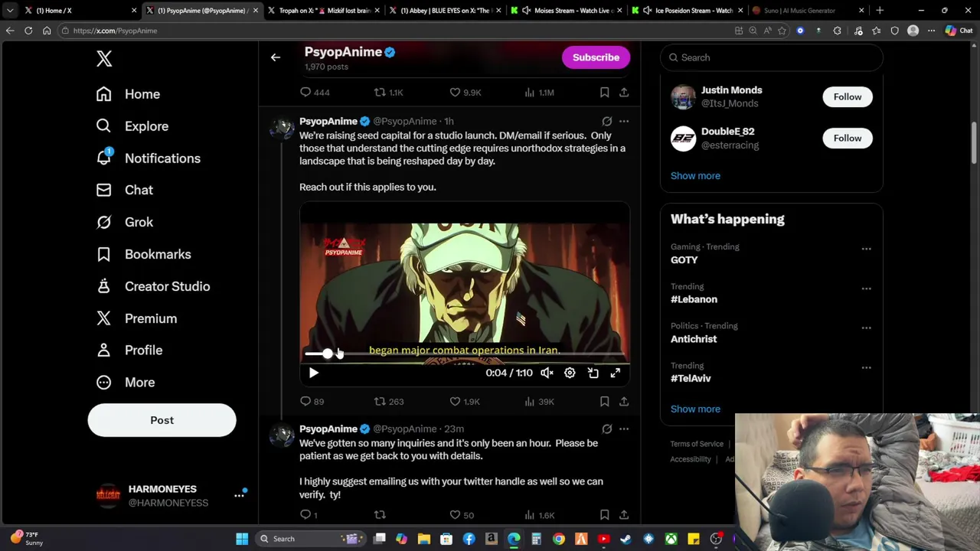This screenshot has width=980, height=551.
Task: Open Grok icon on inquiries post
Action: [606, 429]
